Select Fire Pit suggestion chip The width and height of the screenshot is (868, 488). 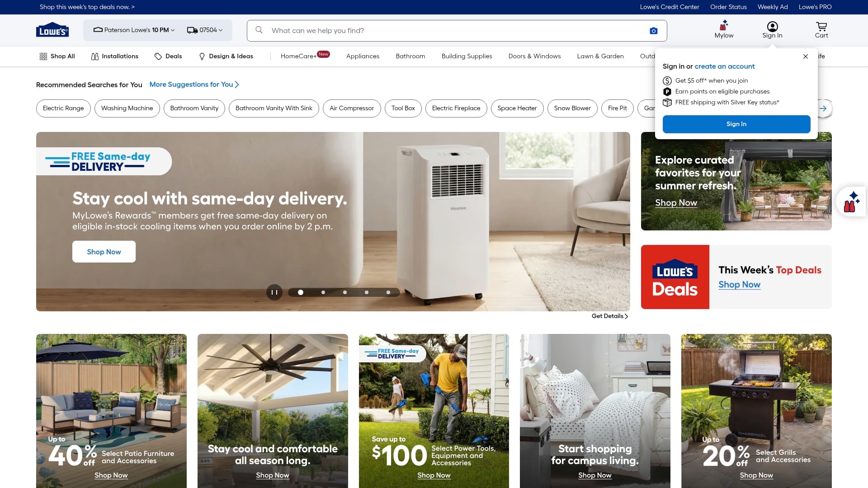617,108
